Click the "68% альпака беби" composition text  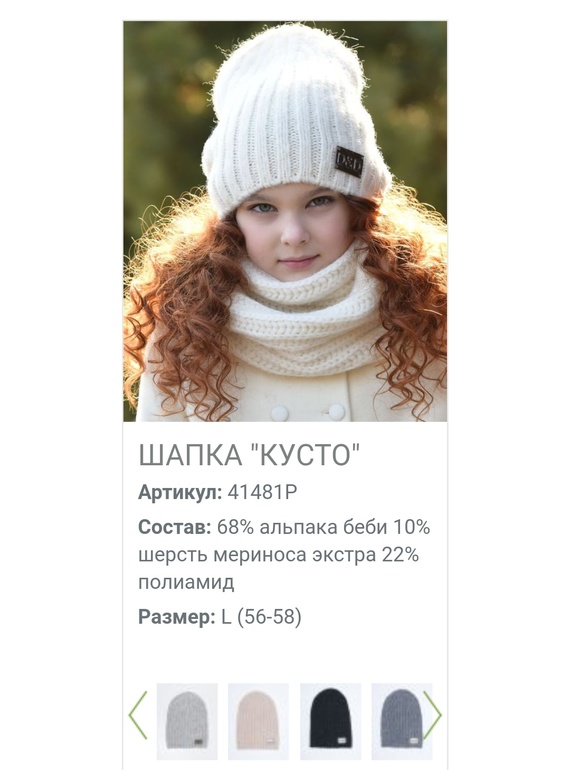tap(302, 527)
